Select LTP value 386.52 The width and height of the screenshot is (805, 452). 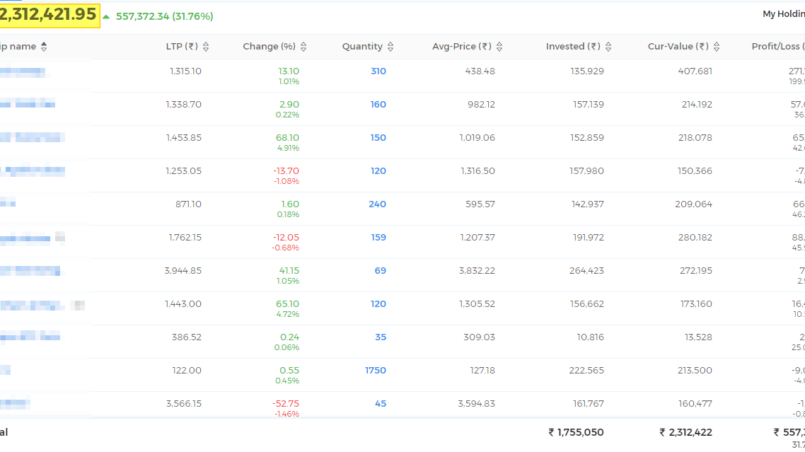click(x=186, y=337)
